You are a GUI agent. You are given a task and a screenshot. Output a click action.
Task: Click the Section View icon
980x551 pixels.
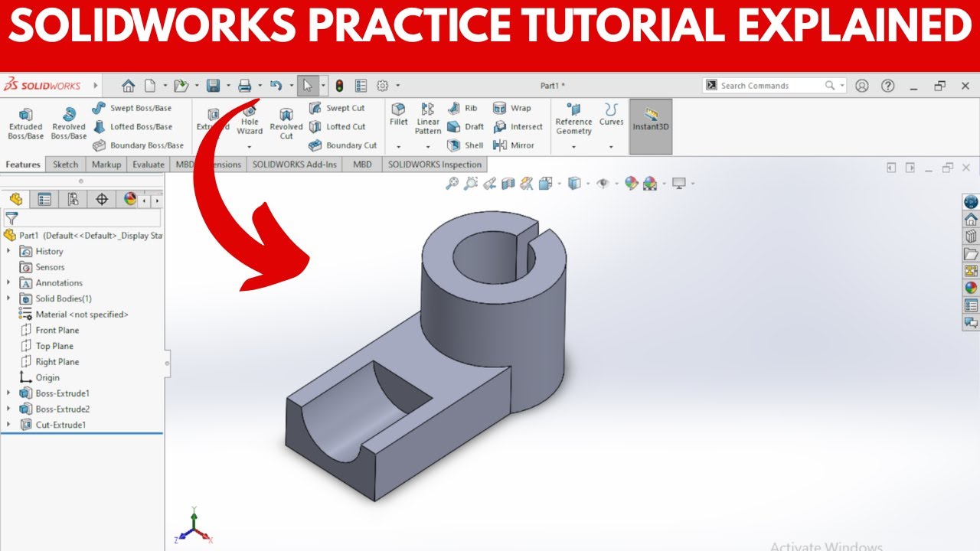508,183
